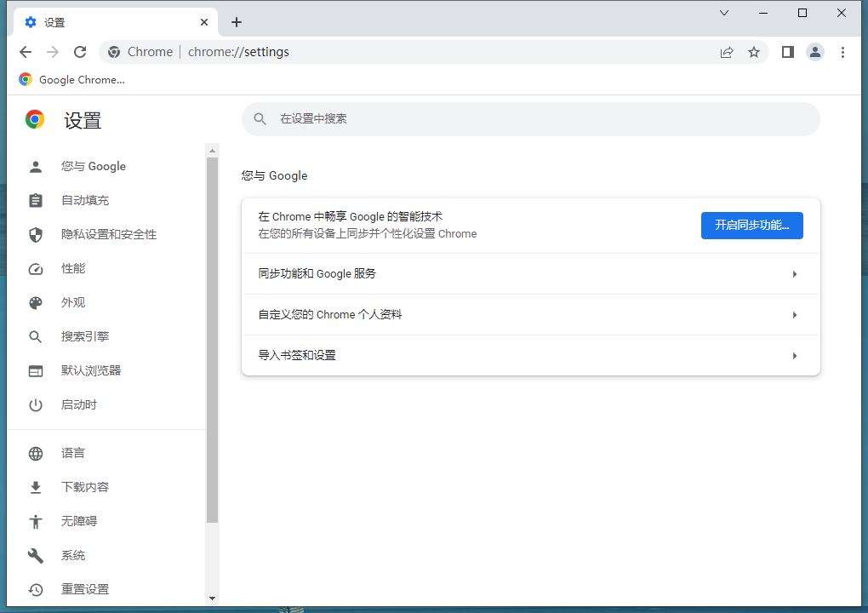Screen dimensions: 868x613
Task: Open 搜索引擎 settings
Action: [x=85, y=336]
